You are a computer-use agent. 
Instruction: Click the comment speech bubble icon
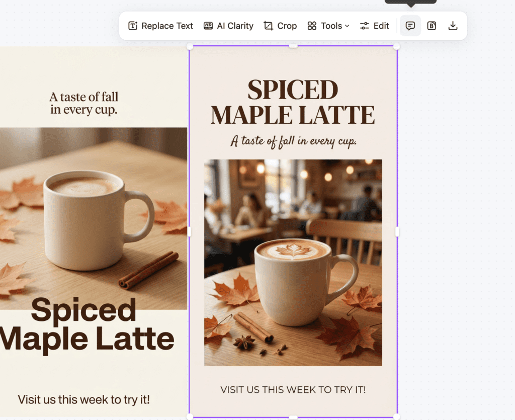pyautogui.click(x=410, y=26)
